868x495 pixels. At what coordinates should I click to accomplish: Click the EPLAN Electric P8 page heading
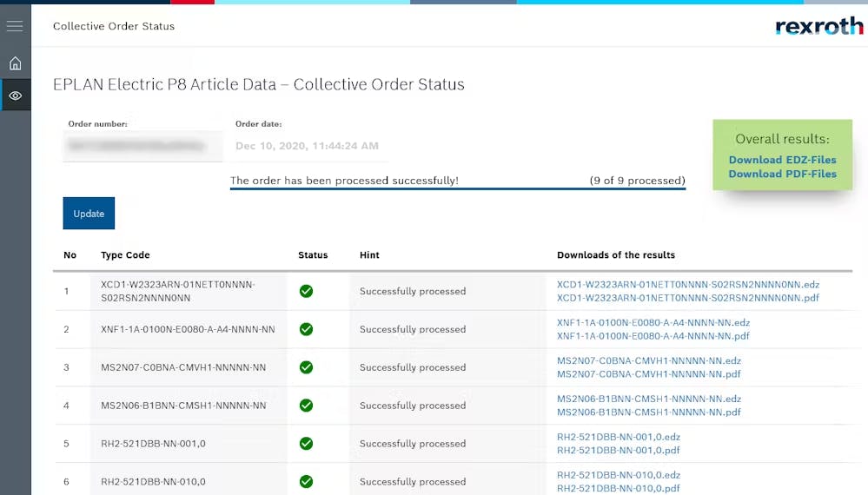[259, 84]
